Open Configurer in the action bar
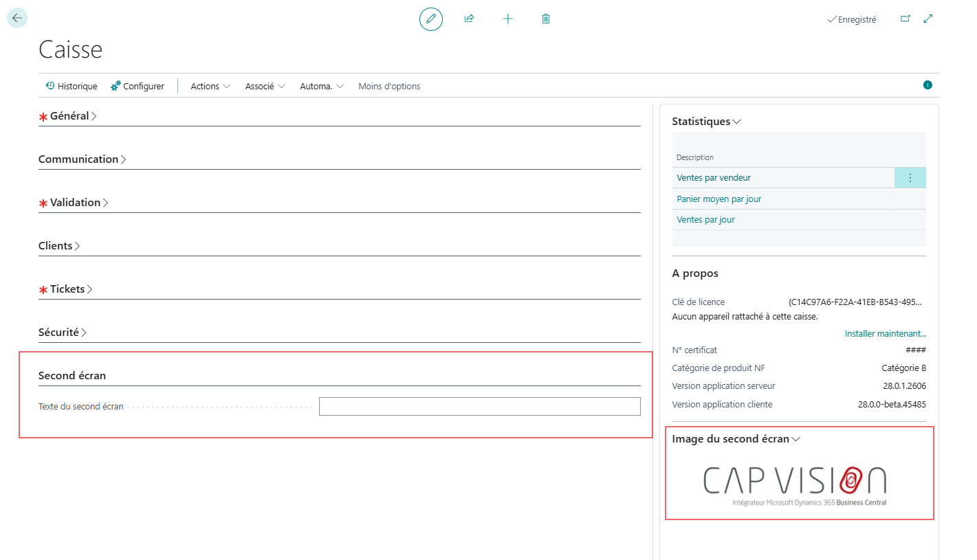The image size is (977, 560). pos(138,86)
